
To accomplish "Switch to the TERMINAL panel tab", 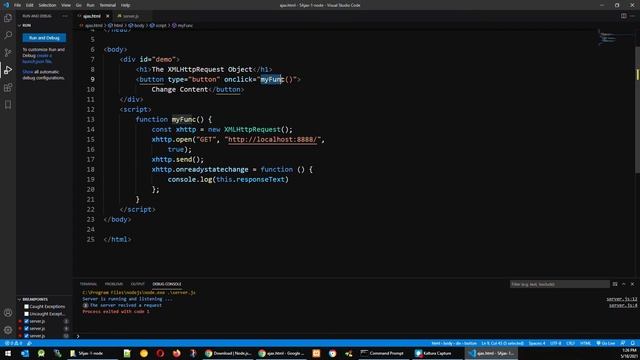I will (x=88, y=284).
